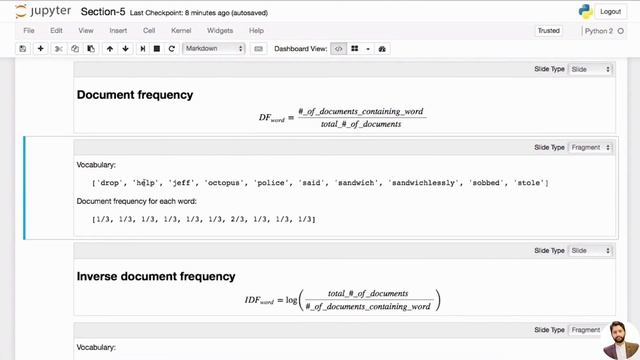Open the Widgets menu
This screenshot has height=360, width=640.
pyautogui.click(x=220, y=31)
